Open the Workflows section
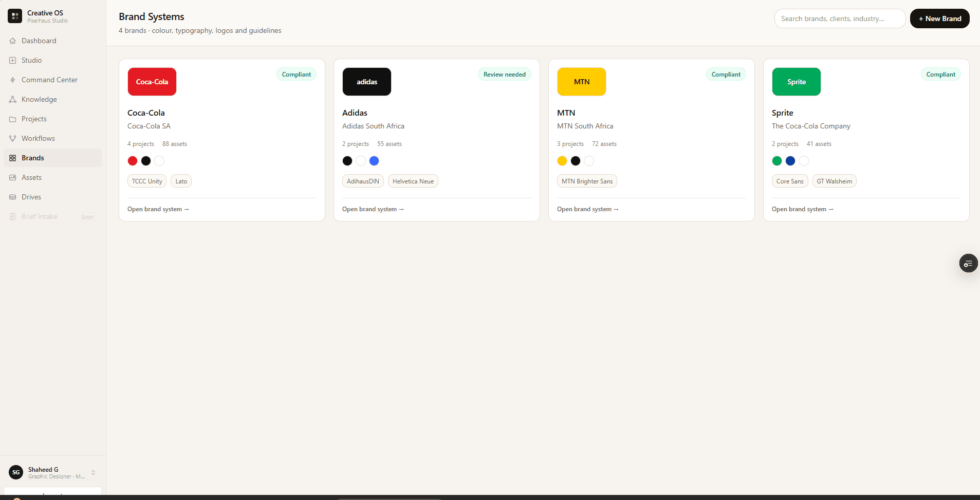The height and width of the screenshot is (500, 980). click(52, 138)
